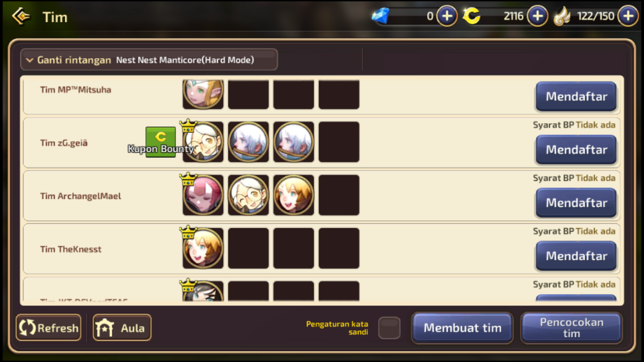The image size is (644, 362).
Task: Select empty fourth slot in Tim zG.geiä
Action: tap(339, 142)
